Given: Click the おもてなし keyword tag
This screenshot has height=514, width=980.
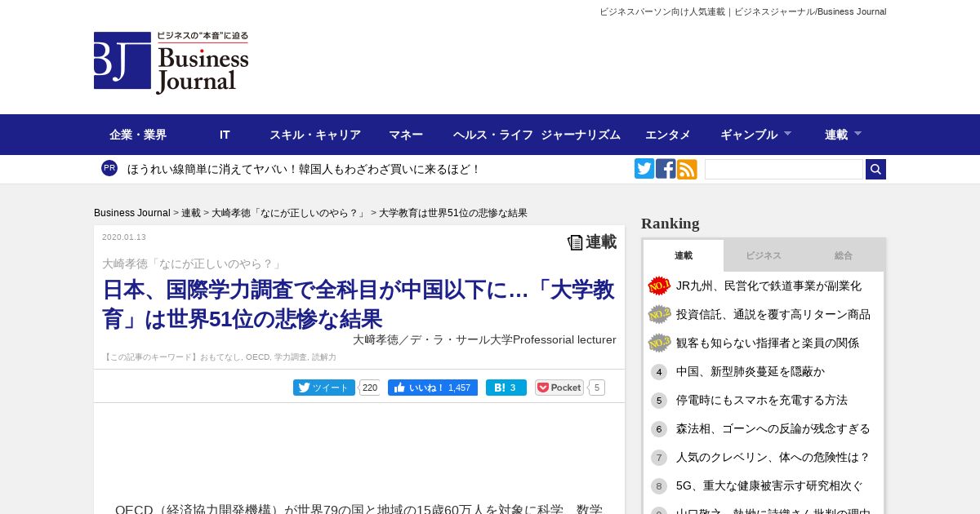Looking at the screenshot, I should point(220,357).
